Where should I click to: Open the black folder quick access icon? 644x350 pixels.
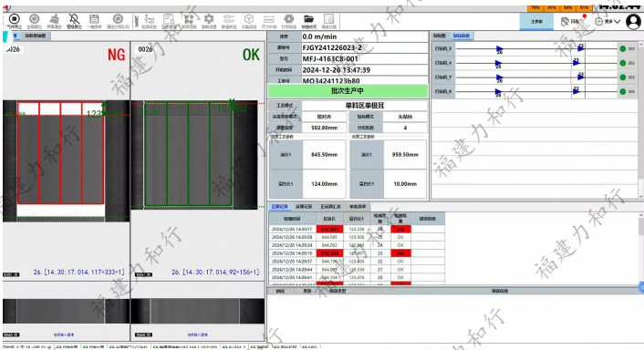[x=308, y=19]
